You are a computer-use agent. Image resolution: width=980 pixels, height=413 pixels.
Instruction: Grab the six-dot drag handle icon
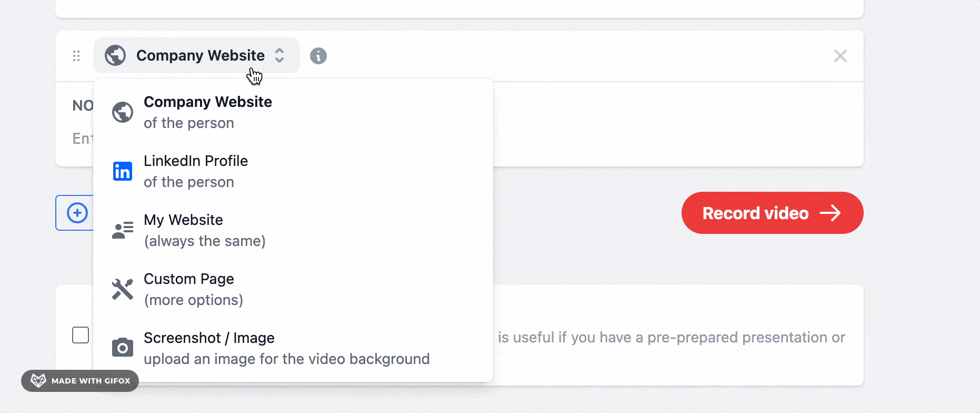(76, 56)
